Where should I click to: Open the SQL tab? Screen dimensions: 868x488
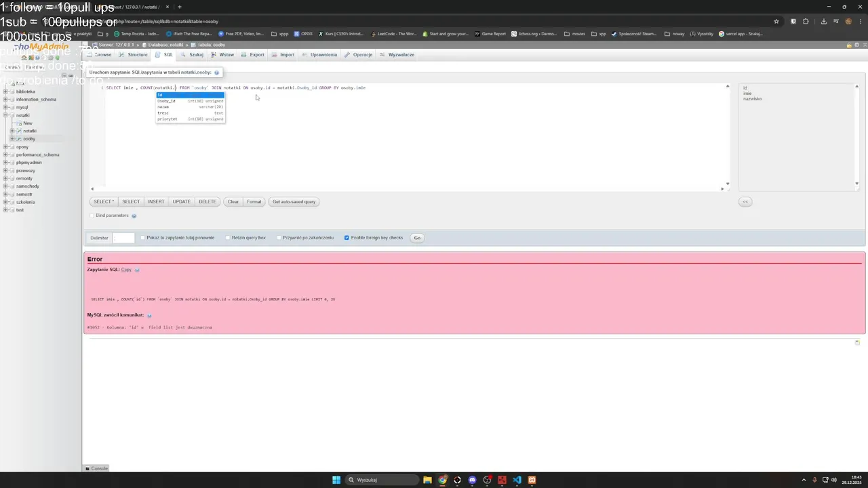[164, 55]
